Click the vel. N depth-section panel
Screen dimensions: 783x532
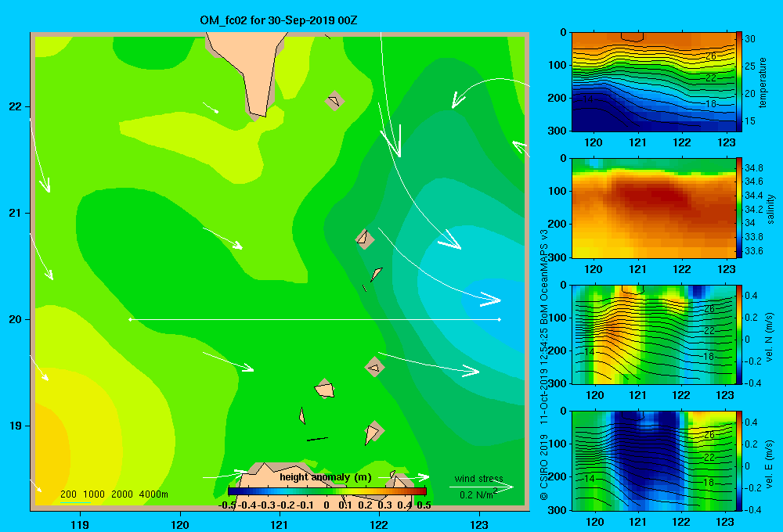point(654,334)
